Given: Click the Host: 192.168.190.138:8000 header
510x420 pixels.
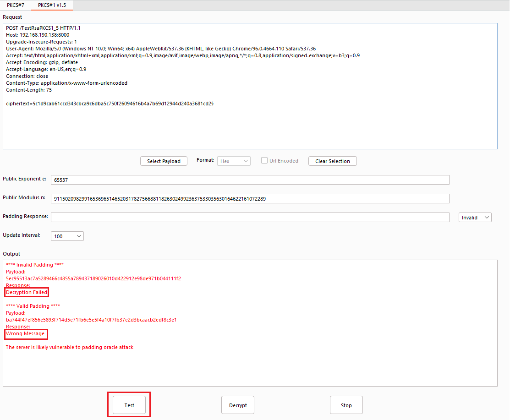Looking at the screenshot, I should (x=38, y=35).
